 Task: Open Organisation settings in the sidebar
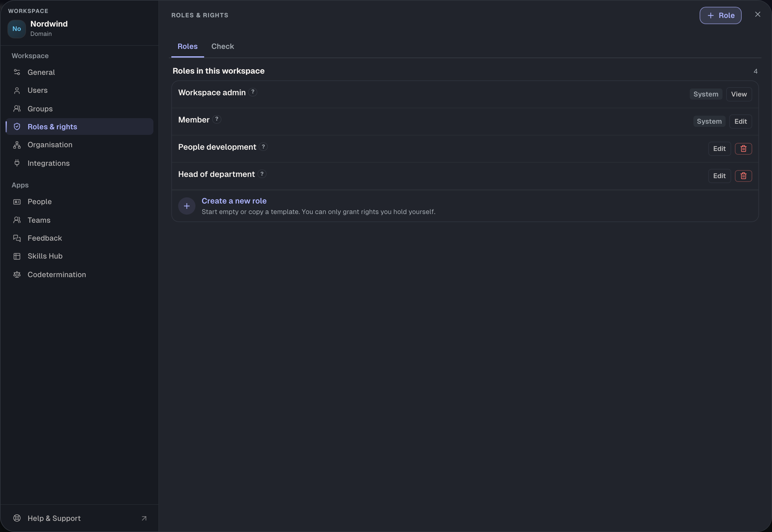click(79, 145)
